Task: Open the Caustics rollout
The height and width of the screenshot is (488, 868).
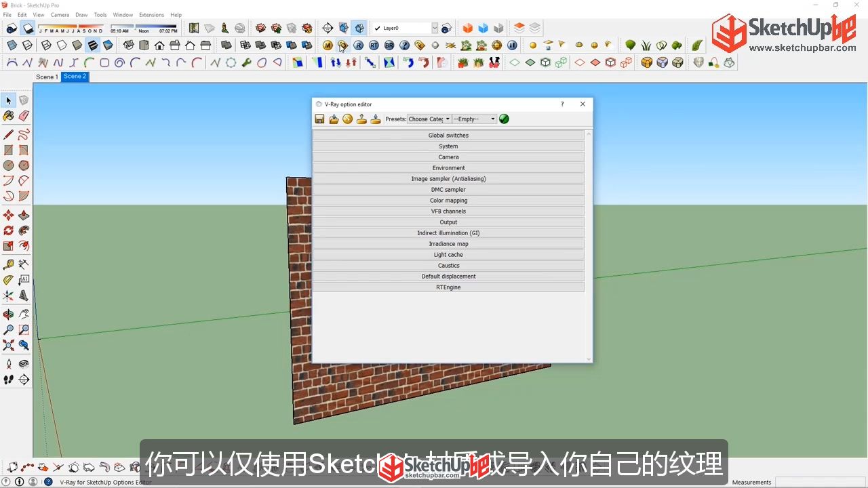Action: 448,266
